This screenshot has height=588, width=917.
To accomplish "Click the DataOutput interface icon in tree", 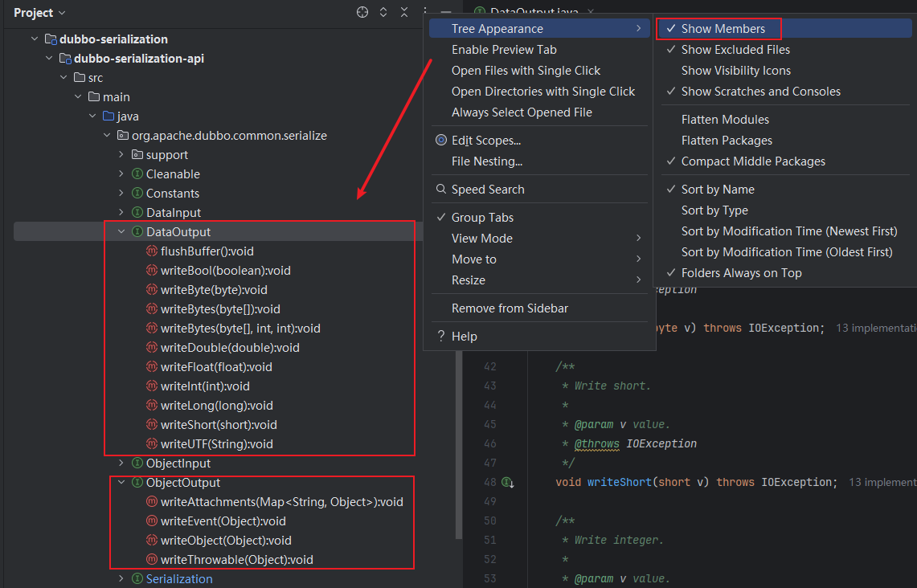I will (137, 232).
